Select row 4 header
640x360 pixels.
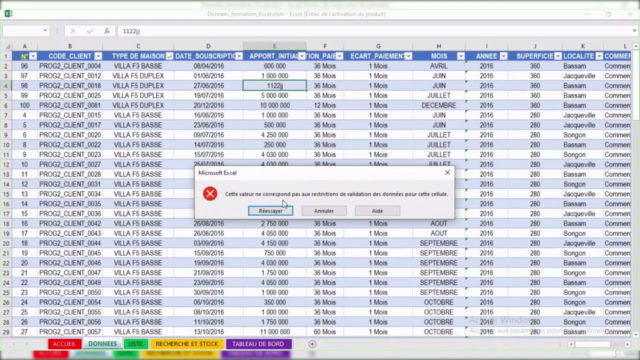pyautogui.click(x=6, y=86)
